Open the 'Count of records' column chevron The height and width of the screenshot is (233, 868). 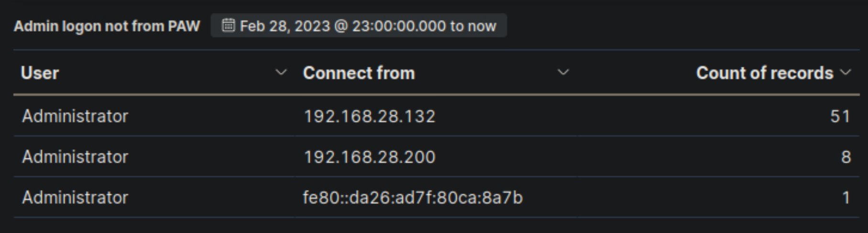click(x=846, y=73)
